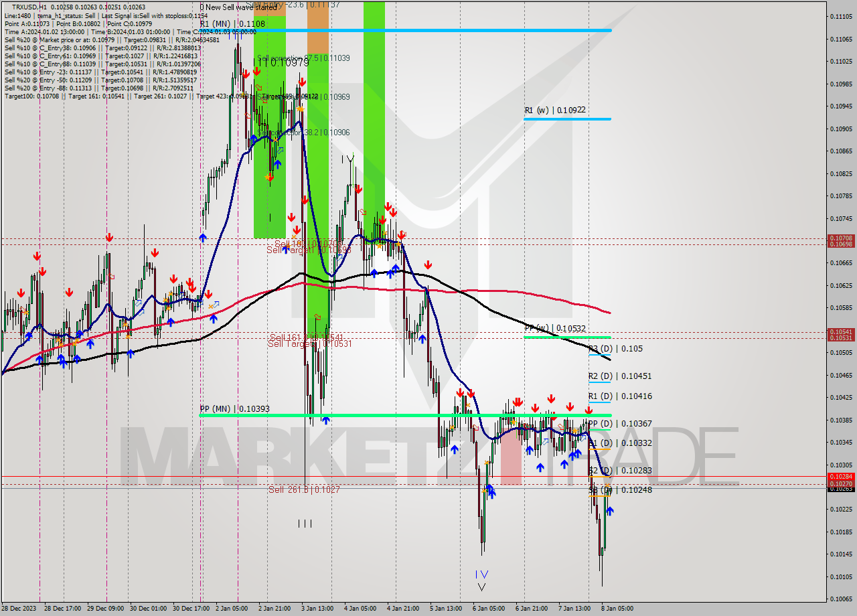Click the red 0.10270 price tag
This screenshot has width=857, height=616.
pyautogui.click(x=841, y=484)
